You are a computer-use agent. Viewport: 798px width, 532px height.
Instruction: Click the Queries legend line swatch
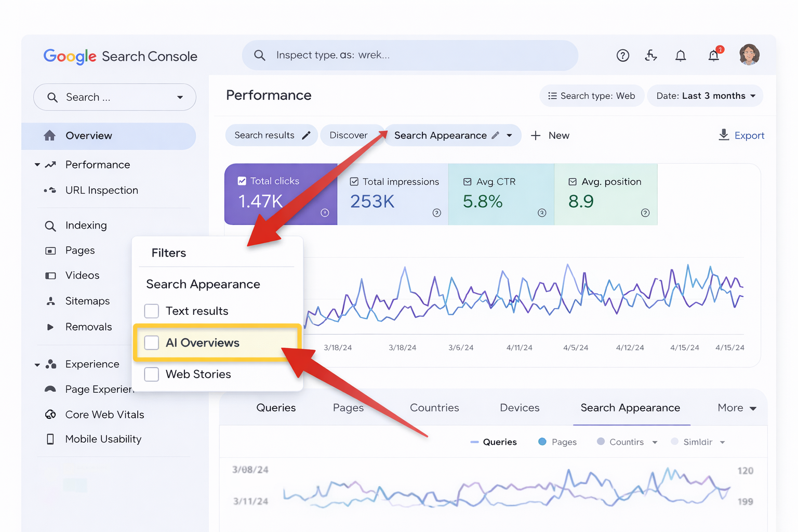[474, 442]
